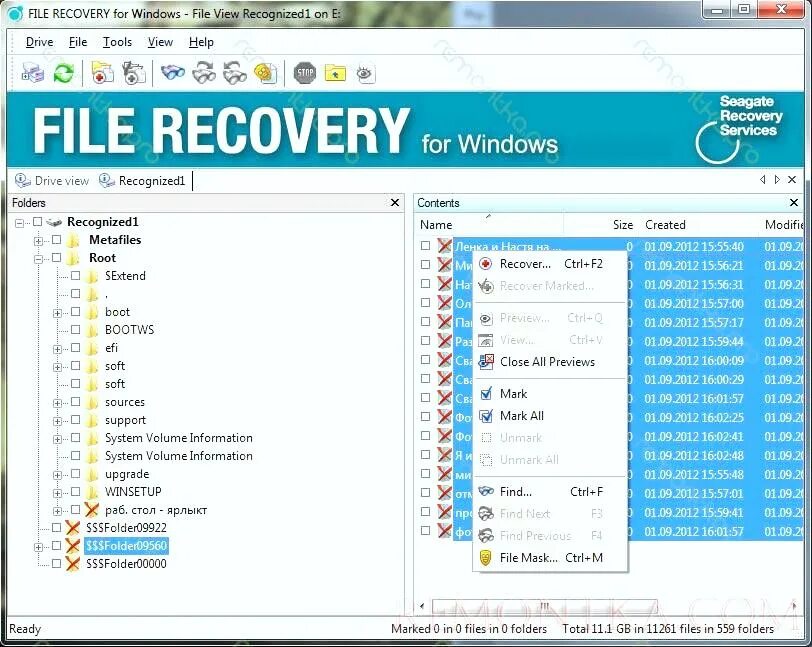Click the tab scroll right arrow

777,180
